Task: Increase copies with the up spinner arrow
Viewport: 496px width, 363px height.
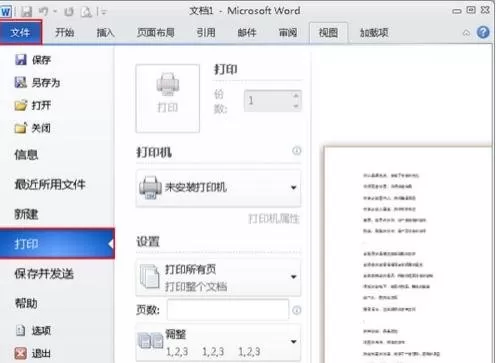Action: point(296,96)
